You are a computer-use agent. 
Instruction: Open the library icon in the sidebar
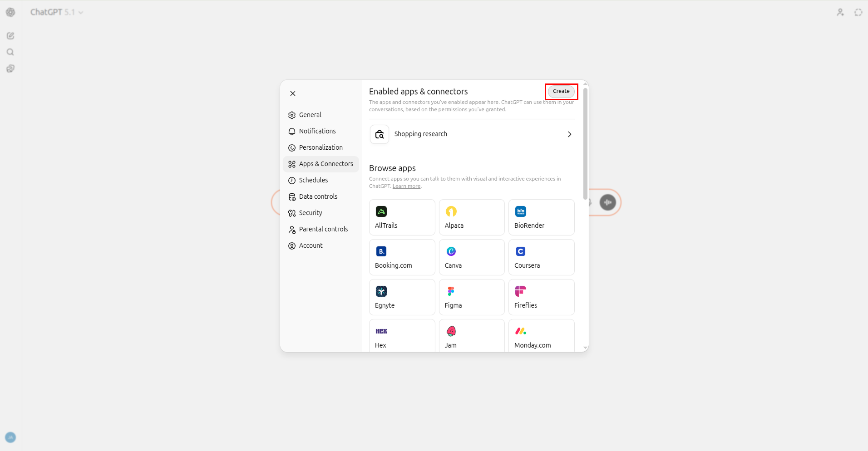[10, 68]
